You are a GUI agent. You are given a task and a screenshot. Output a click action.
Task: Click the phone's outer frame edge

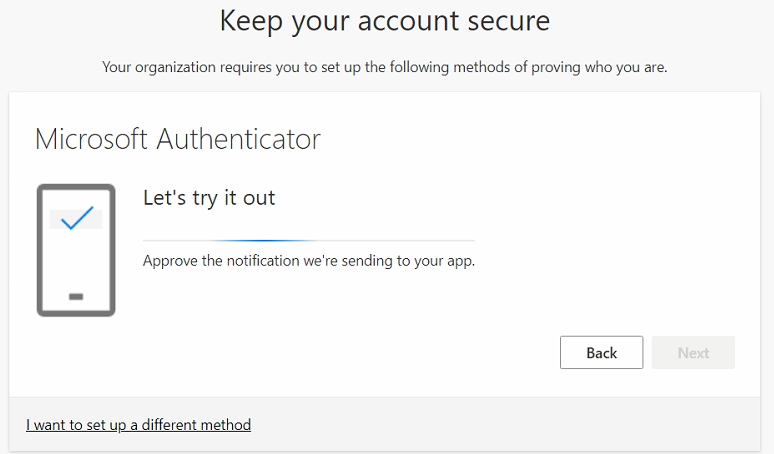click(x=39, y=250)
